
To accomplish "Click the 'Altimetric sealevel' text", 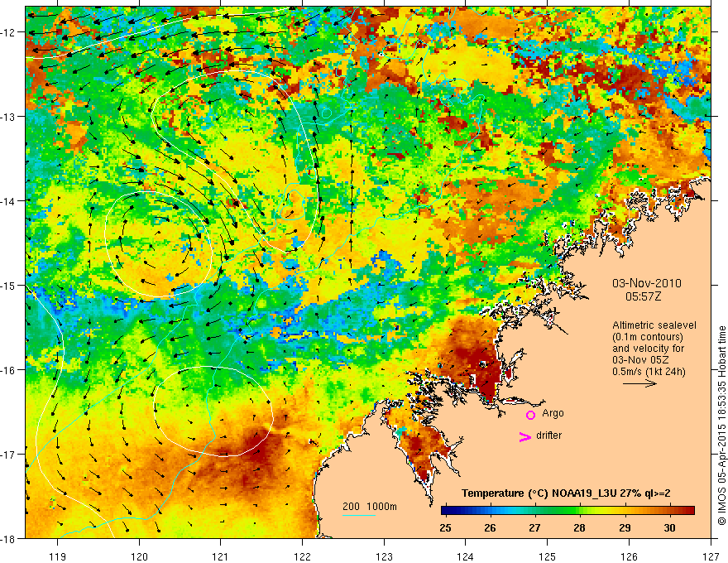I will pyautogui.click(x=654, y=325).
